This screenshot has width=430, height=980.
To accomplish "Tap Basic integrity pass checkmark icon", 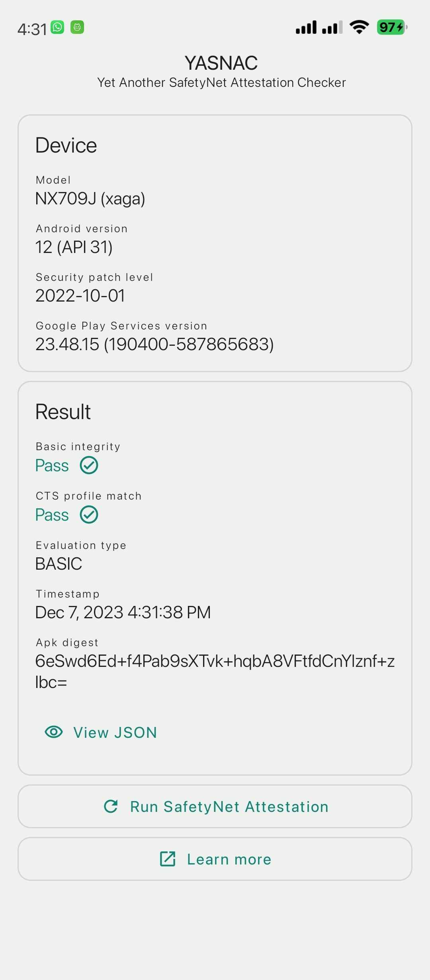I will click(x=89, y=465).
